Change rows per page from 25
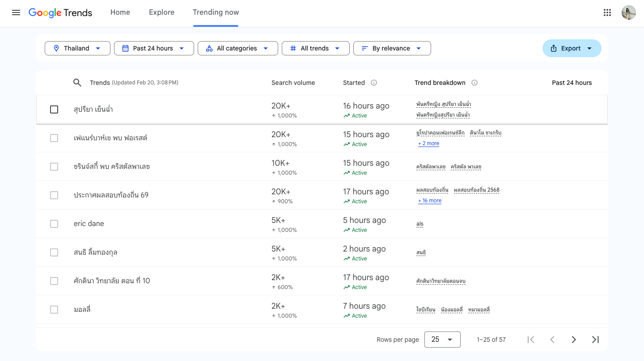Viewport: 644px width, 361px height. 442,340
